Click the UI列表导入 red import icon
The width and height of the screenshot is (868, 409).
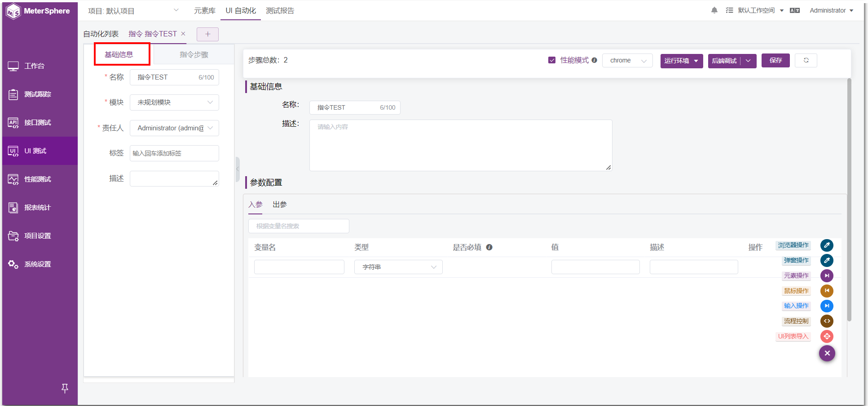(x=827, y=336)
